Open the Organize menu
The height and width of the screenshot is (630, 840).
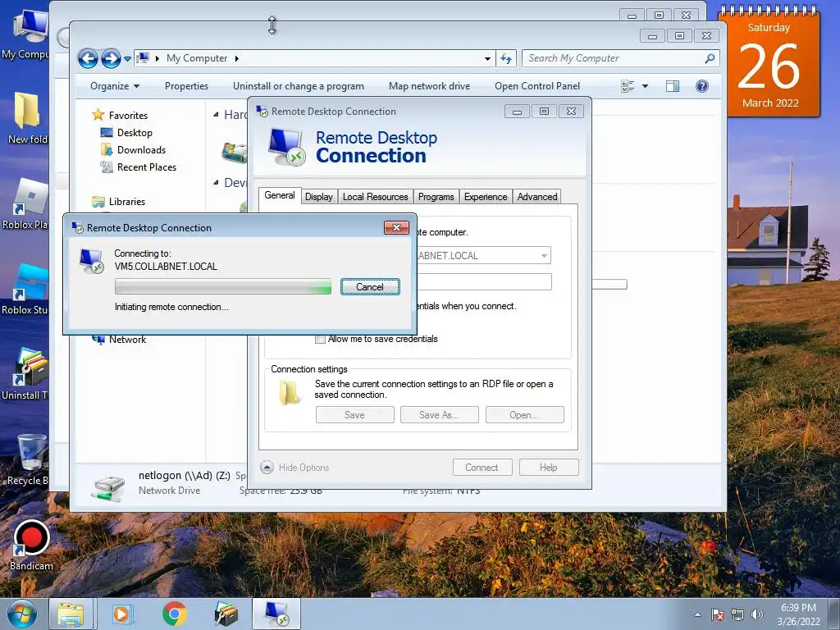point(115,85)
